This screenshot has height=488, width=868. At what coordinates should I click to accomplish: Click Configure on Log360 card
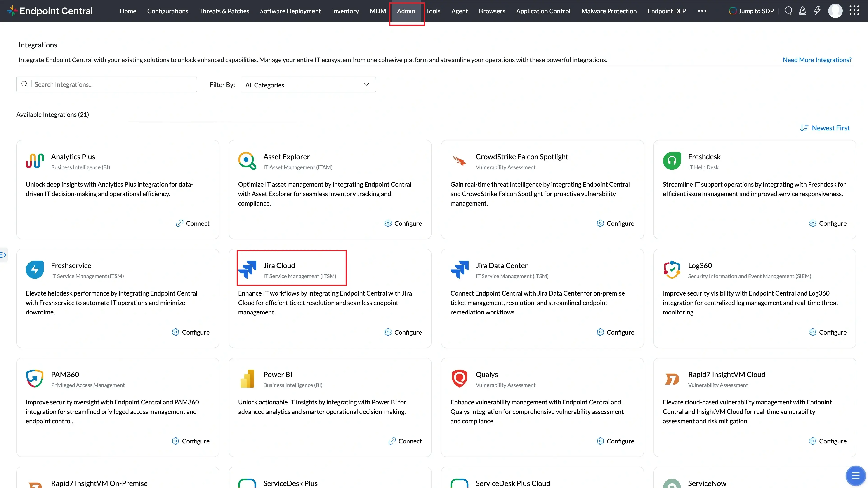[x=828, y=332]
